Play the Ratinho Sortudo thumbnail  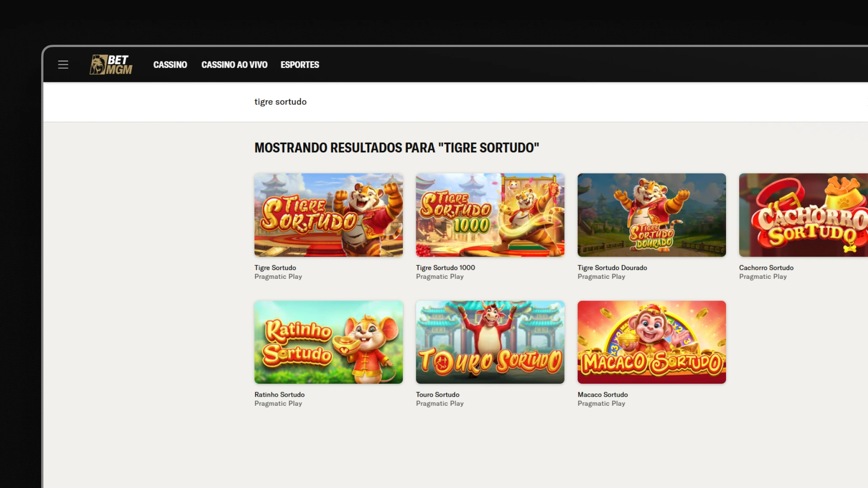pos(329,342)
